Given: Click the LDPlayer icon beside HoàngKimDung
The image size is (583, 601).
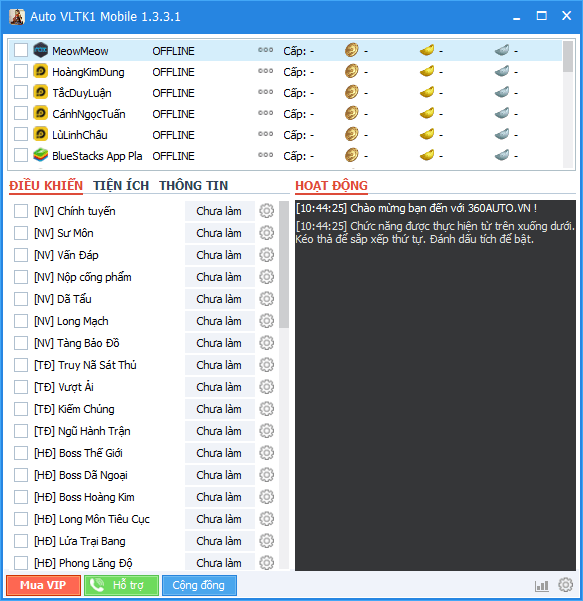Looking at the screenshot, I should pyautogui.click(x=41, y=71).
